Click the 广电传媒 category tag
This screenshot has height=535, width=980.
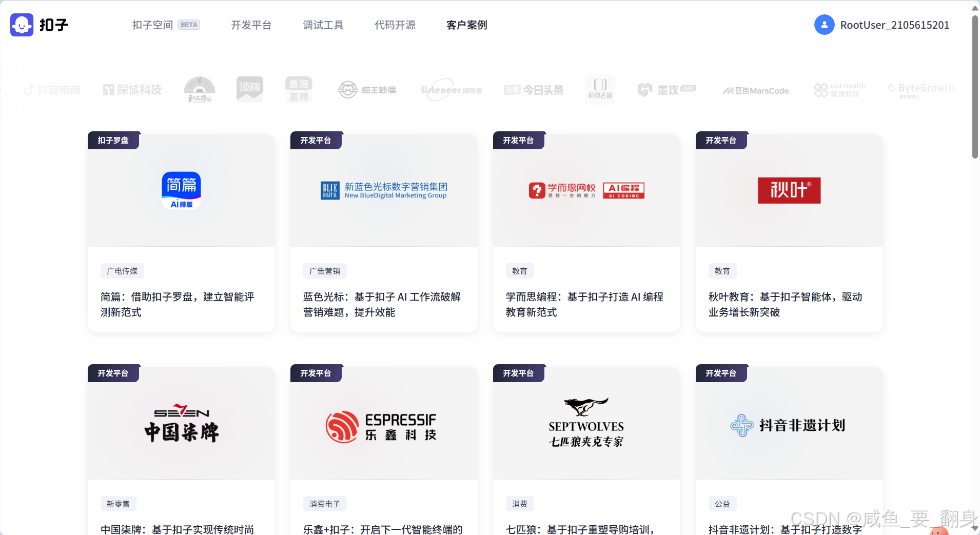click(x=122, y=271)
